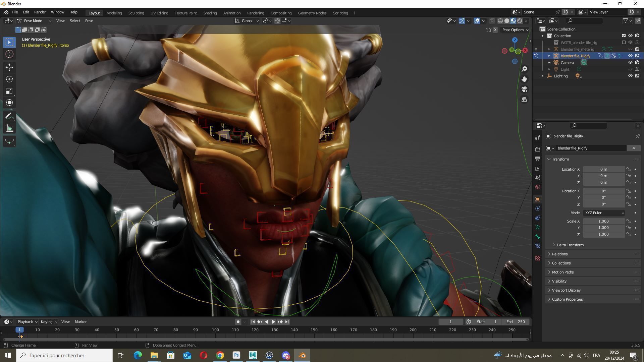
Task: Toggle viewport overlays display
Action: [477, 21]
